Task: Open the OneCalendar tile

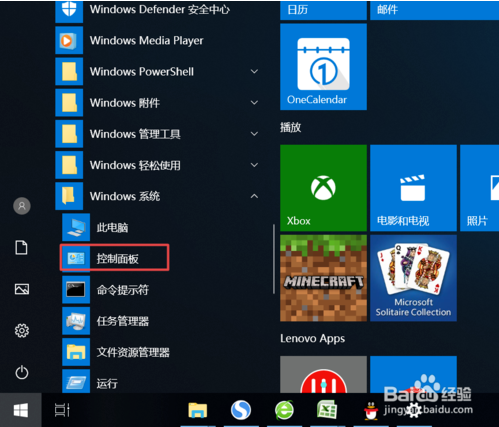Action: 323,67
